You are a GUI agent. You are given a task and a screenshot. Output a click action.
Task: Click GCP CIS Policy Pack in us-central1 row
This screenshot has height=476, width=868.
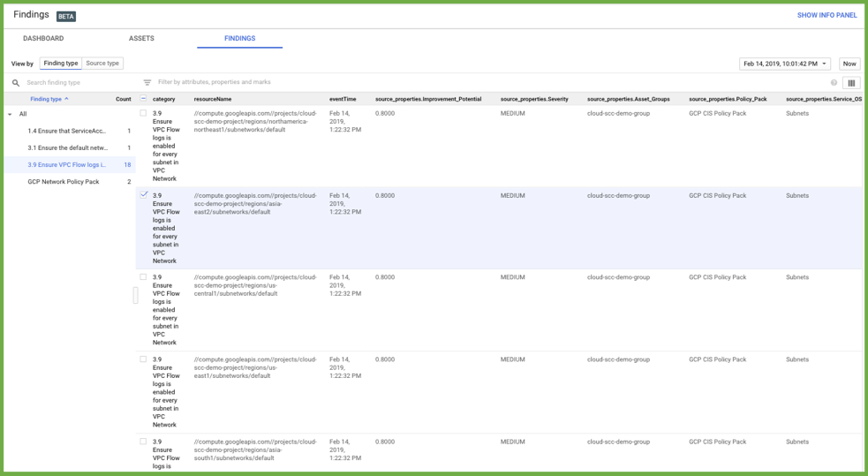click(x=717, y=277)
